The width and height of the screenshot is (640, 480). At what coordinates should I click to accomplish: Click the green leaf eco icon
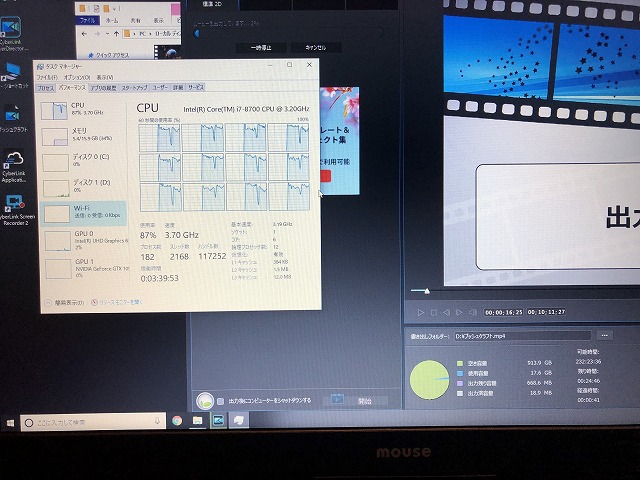[205, 401]
